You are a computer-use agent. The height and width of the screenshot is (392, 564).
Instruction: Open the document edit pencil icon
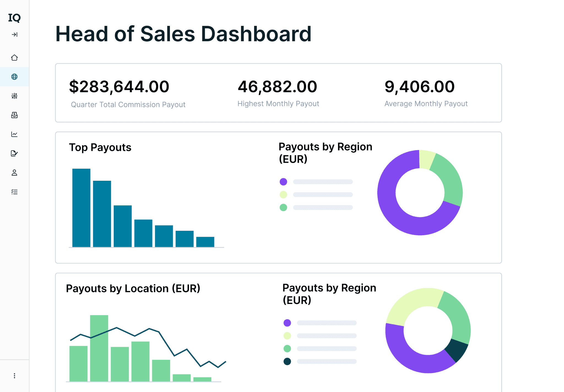click(x=14, y=153)
